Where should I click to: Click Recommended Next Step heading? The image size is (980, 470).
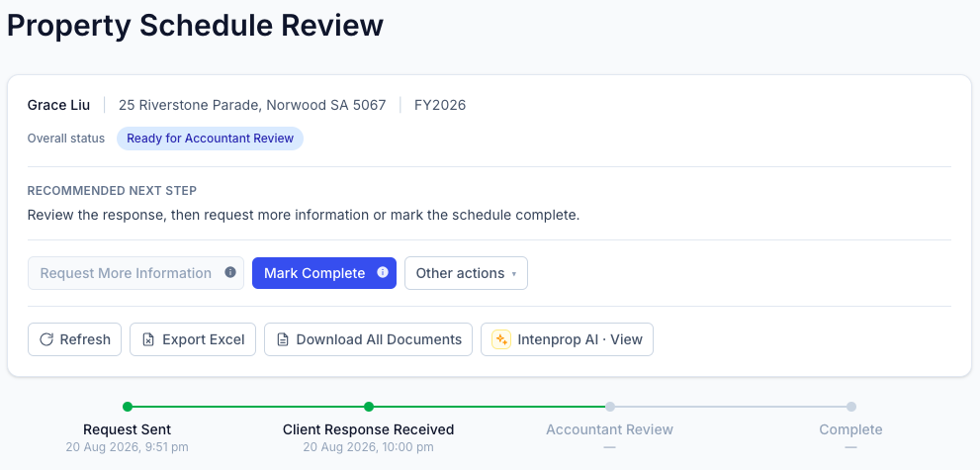click(112, 191)
